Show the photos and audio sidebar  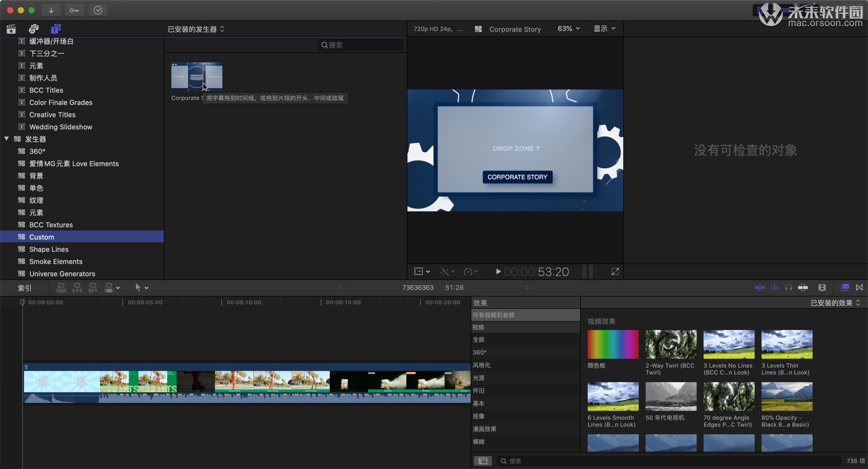coord(34,29)
